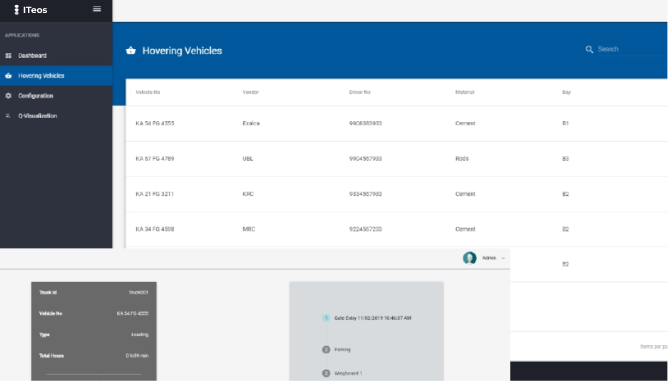This screenshot has height=381, width=668.
Task: Select vehicle KA 21 FG 3211 in the table
Action: coord(155,194)
